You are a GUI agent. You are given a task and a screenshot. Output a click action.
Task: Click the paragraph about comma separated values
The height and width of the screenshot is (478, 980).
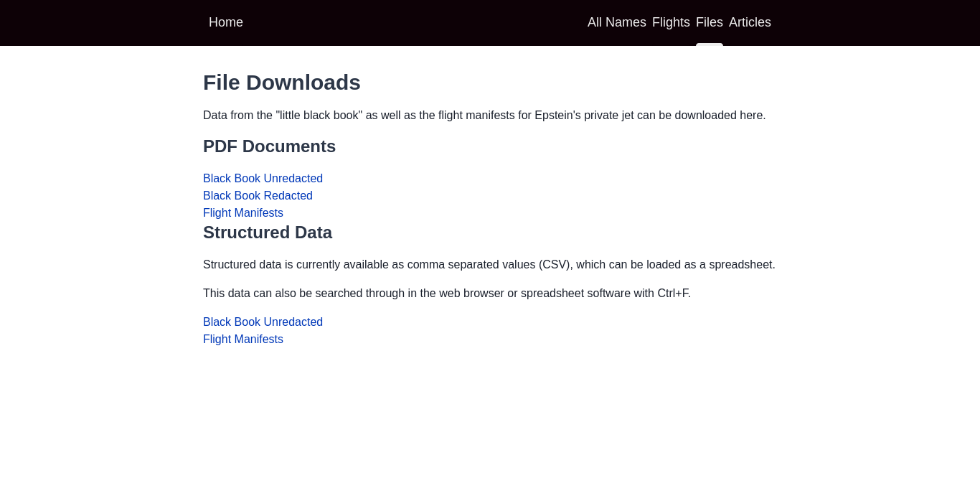pos(489,265)
